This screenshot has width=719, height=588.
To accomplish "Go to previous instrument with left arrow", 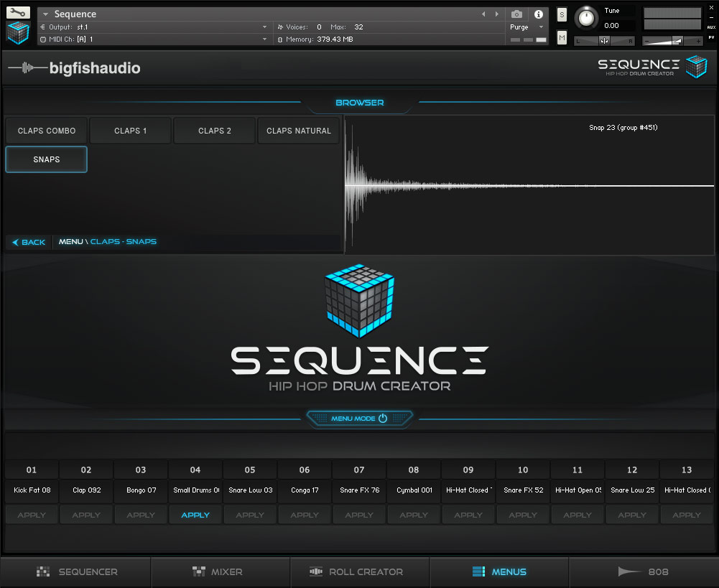I will [483, 14].
